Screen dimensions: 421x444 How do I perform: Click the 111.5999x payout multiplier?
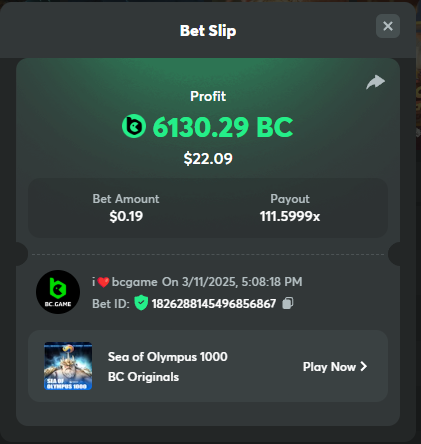click(x=290, y=216)
